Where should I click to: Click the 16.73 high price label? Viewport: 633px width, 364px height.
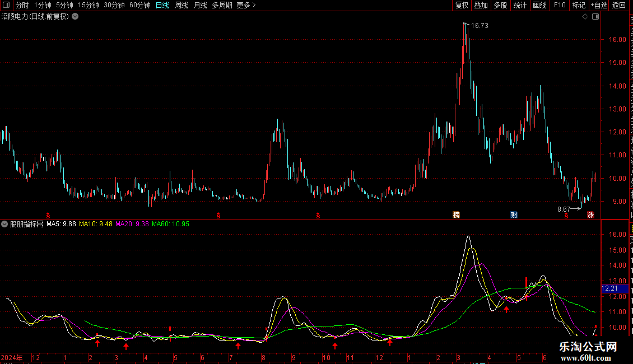(480, 25)
